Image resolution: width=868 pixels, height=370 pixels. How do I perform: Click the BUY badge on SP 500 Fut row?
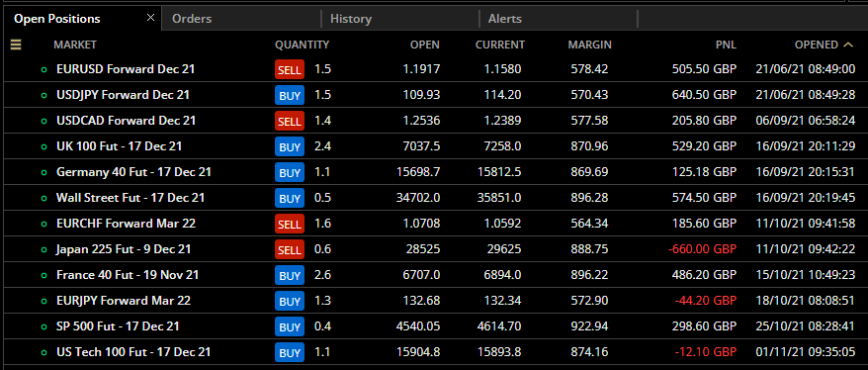tap(290, 326)
